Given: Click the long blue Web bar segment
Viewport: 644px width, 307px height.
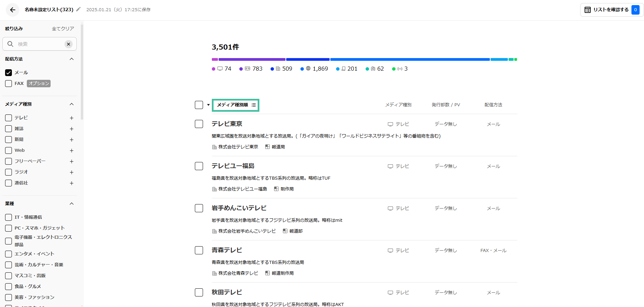Looking at the screenshot, I should tap(410, 59).
